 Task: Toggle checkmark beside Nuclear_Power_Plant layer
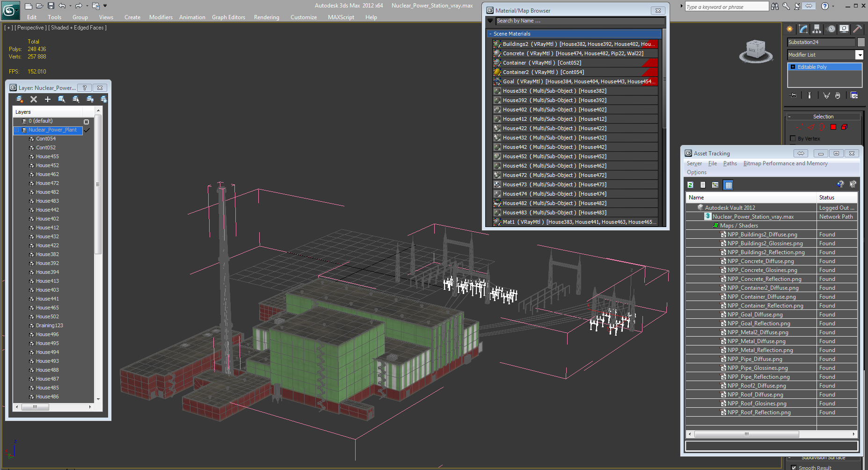pos(87,130)
